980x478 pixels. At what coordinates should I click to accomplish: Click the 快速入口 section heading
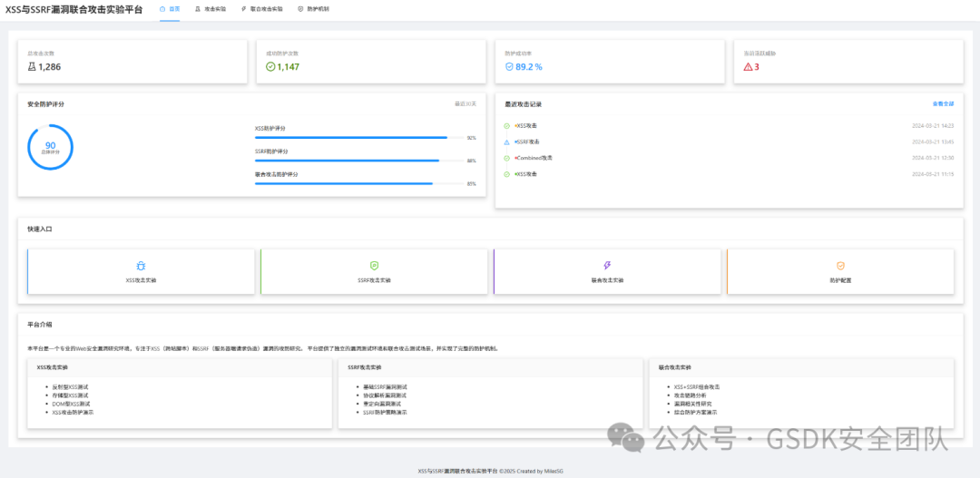tap(40, 229)
